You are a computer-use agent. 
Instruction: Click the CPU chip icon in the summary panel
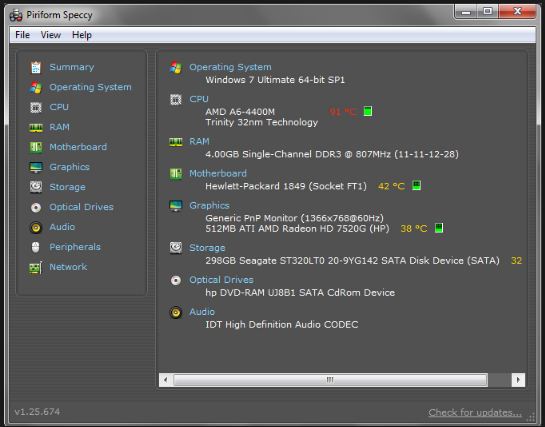(x=176, y=100)
